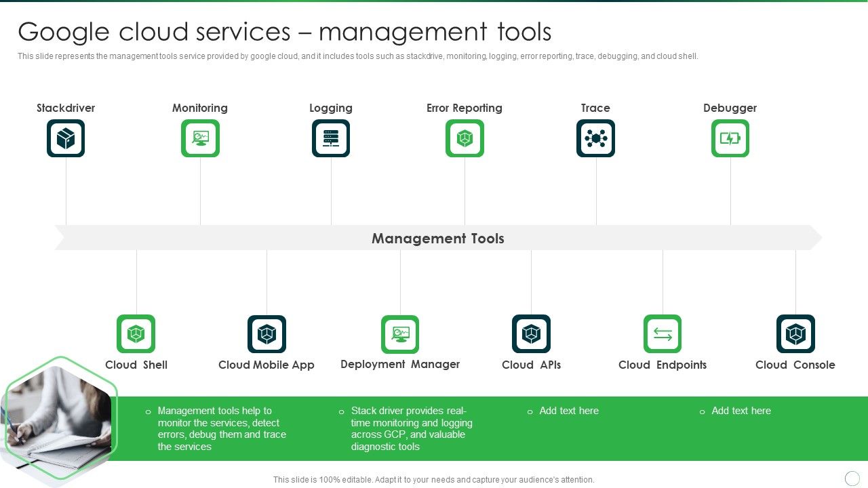Select the Cloud APIs cube icon
The height and width of the screenshot is (488, 868).
(x=531, y=333)
